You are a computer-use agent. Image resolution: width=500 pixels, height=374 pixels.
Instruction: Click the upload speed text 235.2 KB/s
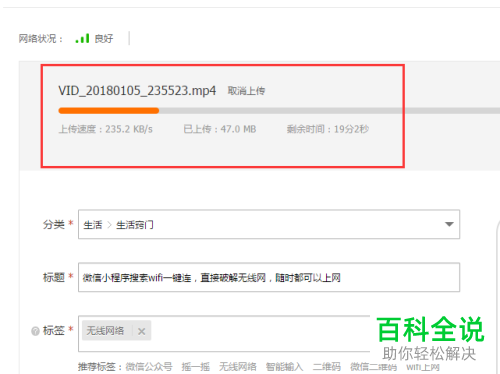pos(129,129)
